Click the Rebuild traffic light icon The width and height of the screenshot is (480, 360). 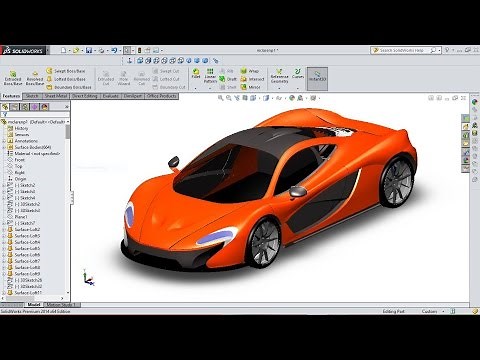139,50
